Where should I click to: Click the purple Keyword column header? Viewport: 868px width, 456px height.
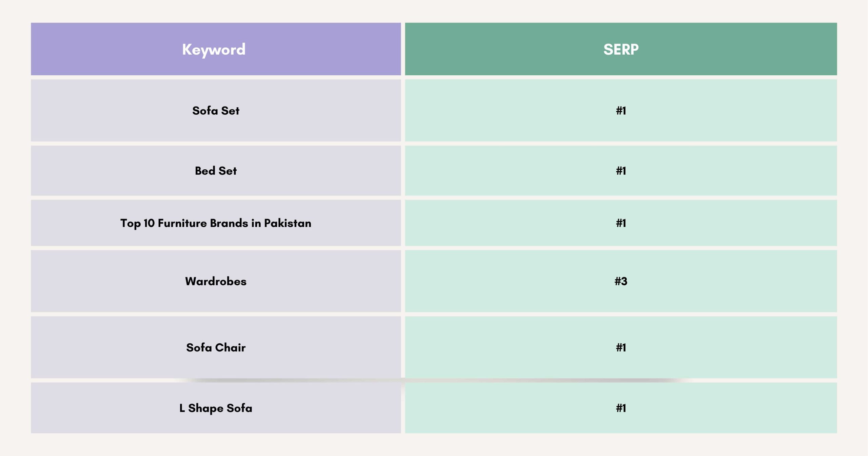216,49
